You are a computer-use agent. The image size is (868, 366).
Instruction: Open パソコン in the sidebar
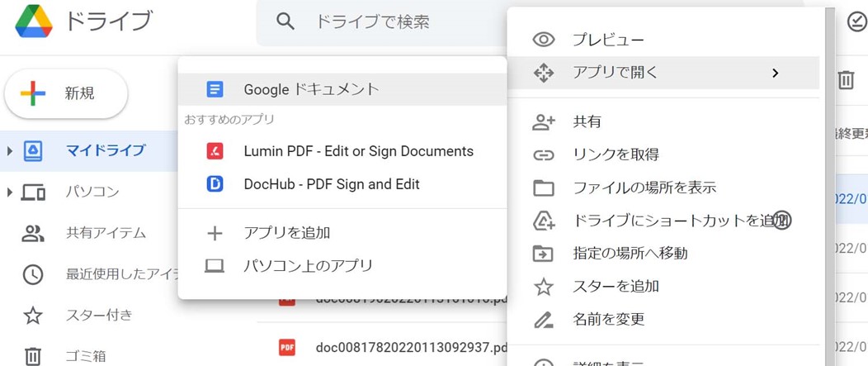tap(92, 193)
